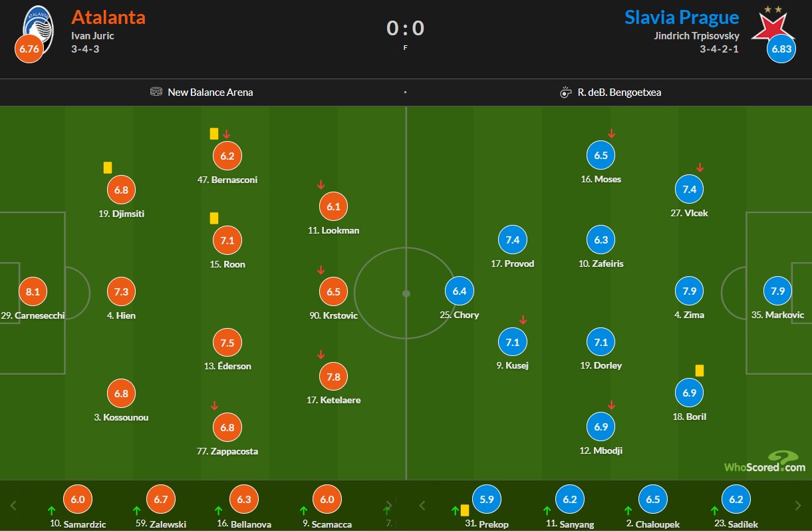Click the referee whistle icon
This screenshot has width=812, height=531.
coord(566,92)
